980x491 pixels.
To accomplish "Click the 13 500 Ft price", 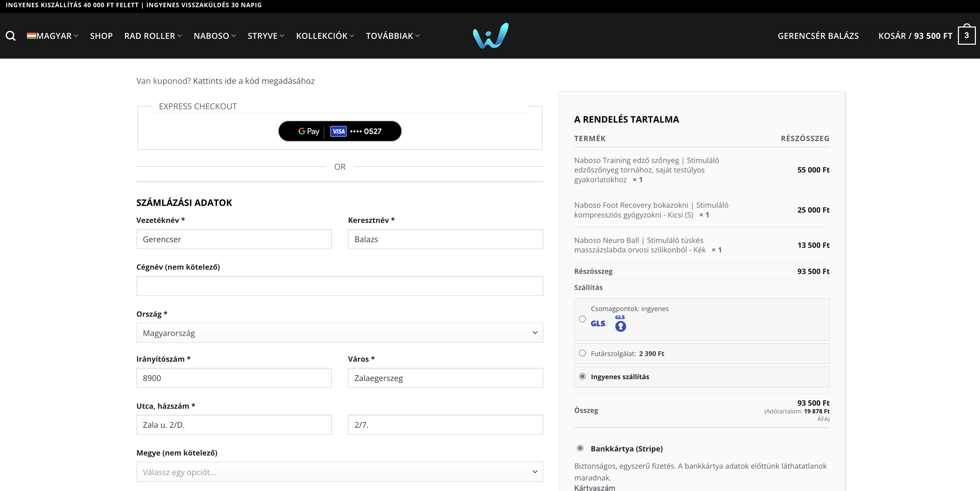I will (813, 245).
